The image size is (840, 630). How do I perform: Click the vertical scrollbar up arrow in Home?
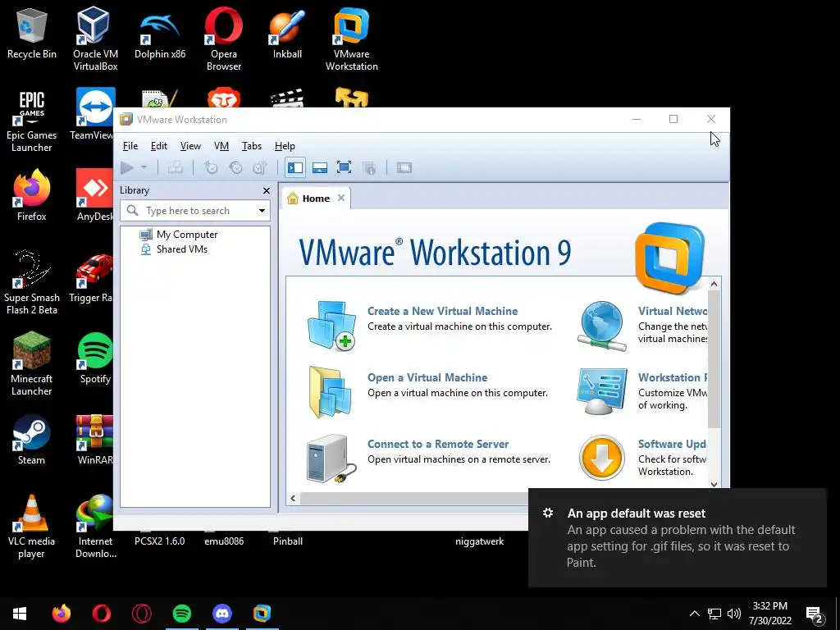pos(714,284)
